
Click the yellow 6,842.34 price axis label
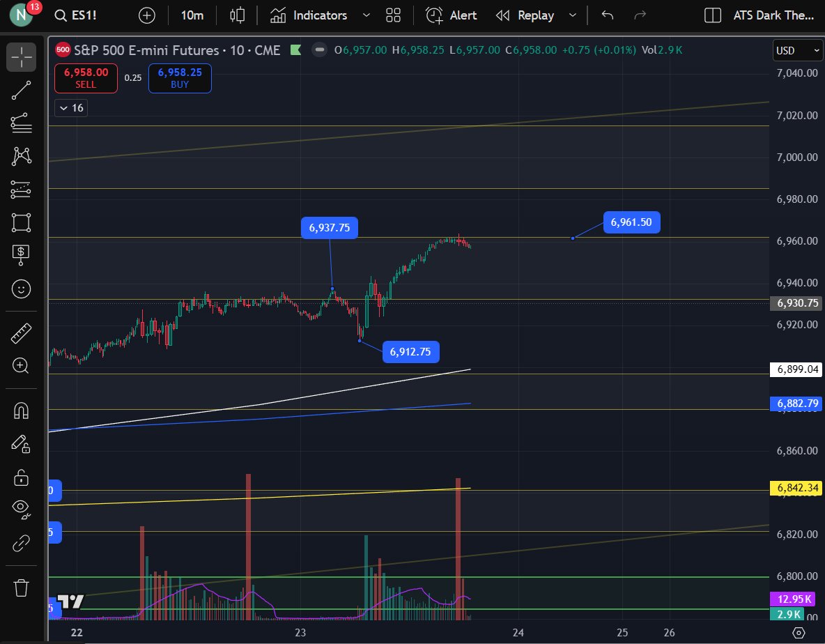(797, 488)
